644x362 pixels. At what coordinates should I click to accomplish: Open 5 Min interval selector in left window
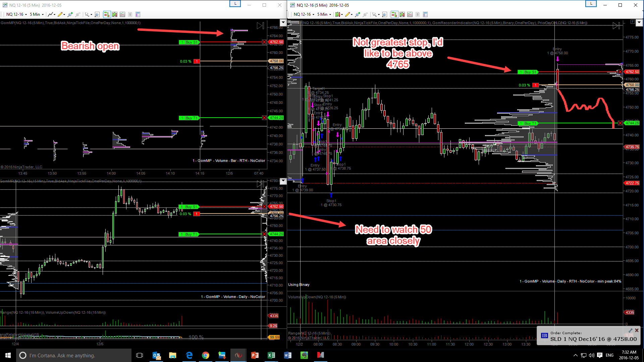click(37, 14)
